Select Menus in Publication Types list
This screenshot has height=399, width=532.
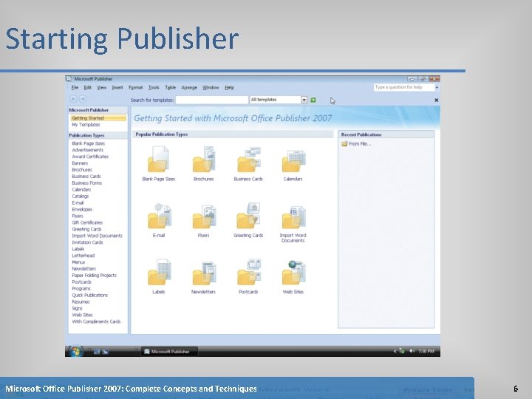pos(78,262)
